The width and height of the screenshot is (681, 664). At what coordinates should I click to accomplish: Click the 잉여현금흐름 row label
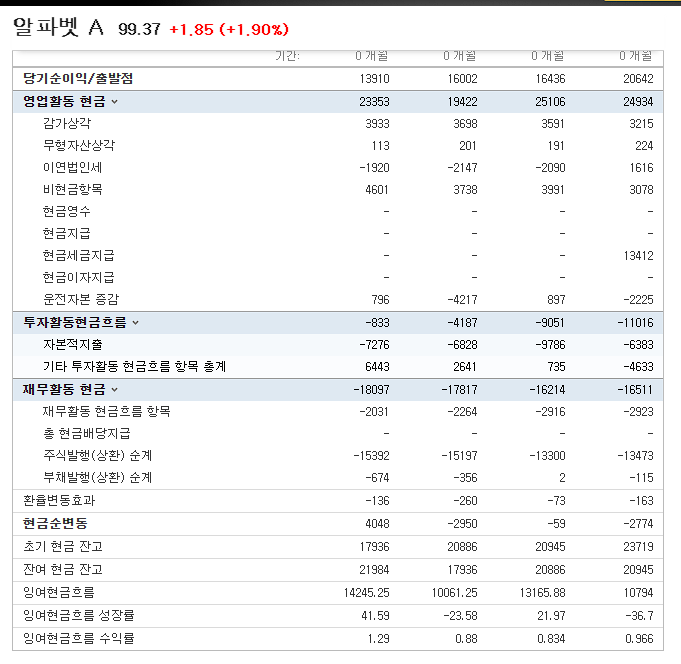[59, 593]
